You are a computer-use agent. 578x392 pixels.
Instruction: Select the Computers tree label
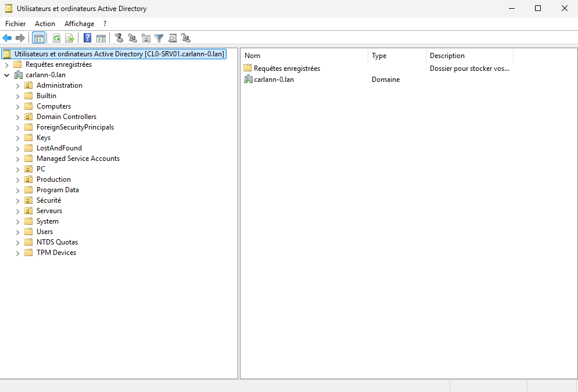(x=54, y=106)
